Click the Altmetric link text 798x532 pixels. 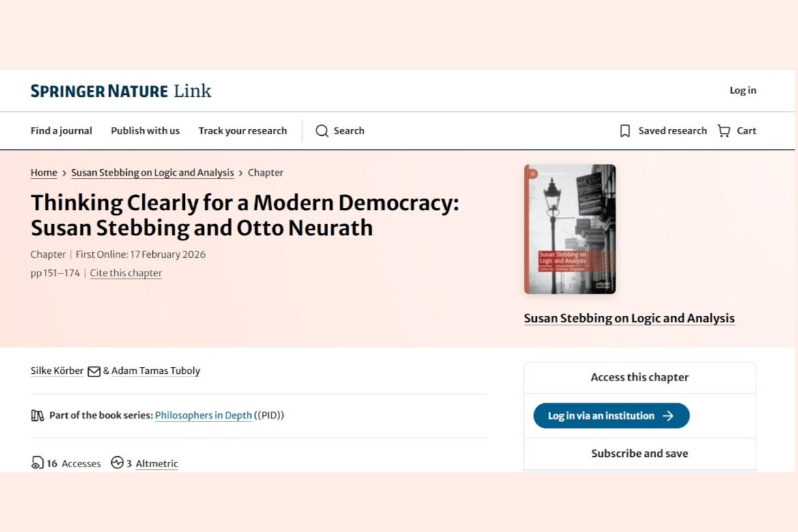[157, 464]
